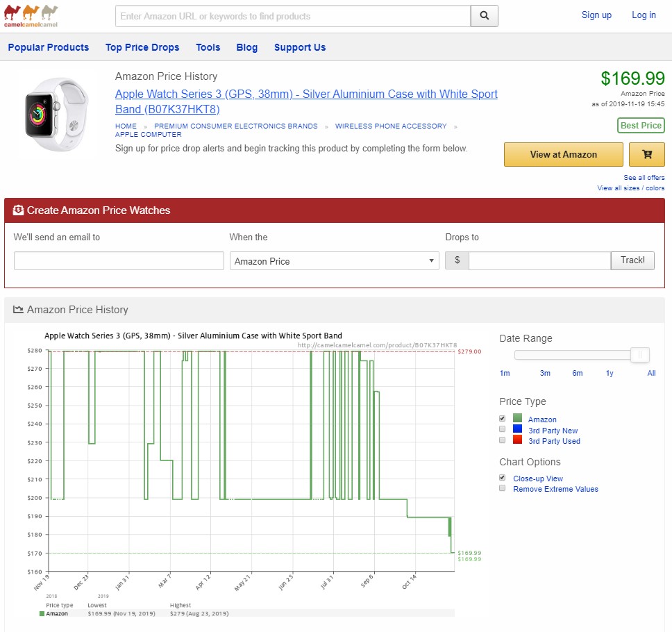
Task: Click the add-to-cart icon button
Action: pyautogui.click(x=647, y=154)
